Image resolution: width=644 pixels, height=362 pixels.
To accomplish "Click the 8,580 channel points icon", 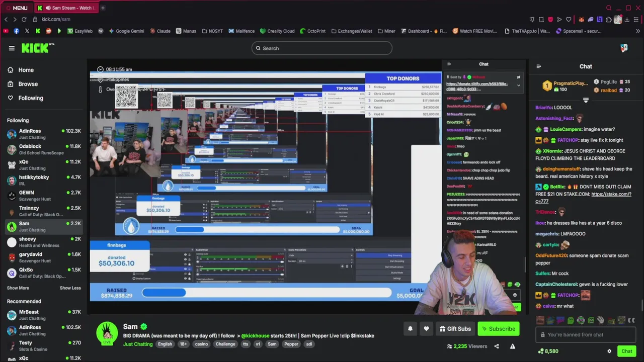I will 541,351.
